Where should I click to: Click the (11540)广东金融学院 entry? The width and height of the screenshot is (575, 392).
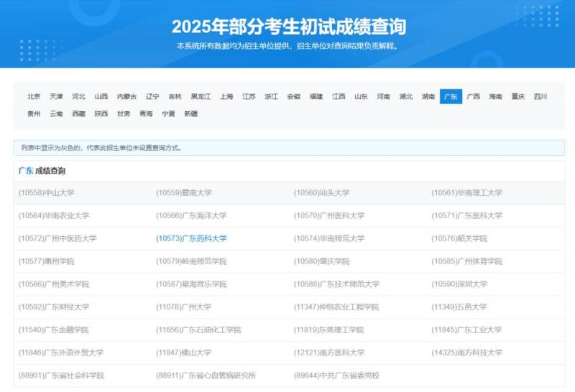pos(53,330)
